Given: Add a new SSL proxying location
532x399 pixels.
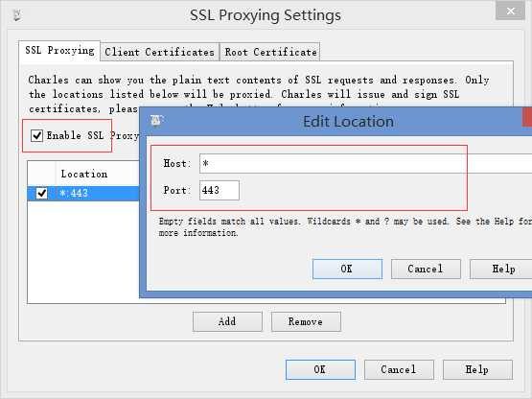Looking at the screenshot, I should click(x=227, y=321).
